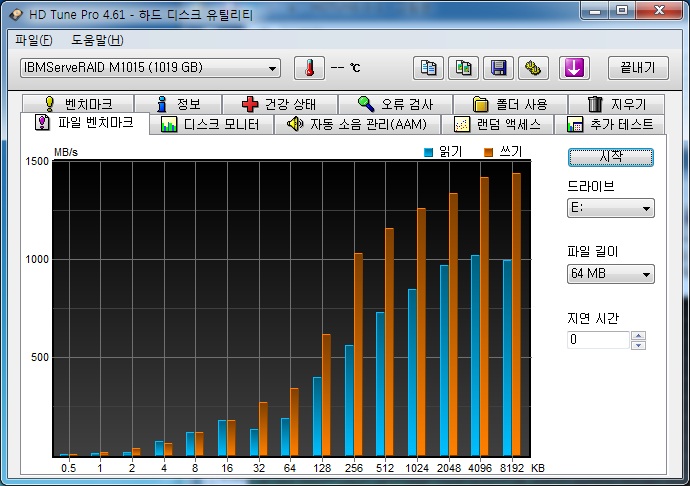Expand the IBMServeRAID M1015 drive selector

(x=150, y=68)
